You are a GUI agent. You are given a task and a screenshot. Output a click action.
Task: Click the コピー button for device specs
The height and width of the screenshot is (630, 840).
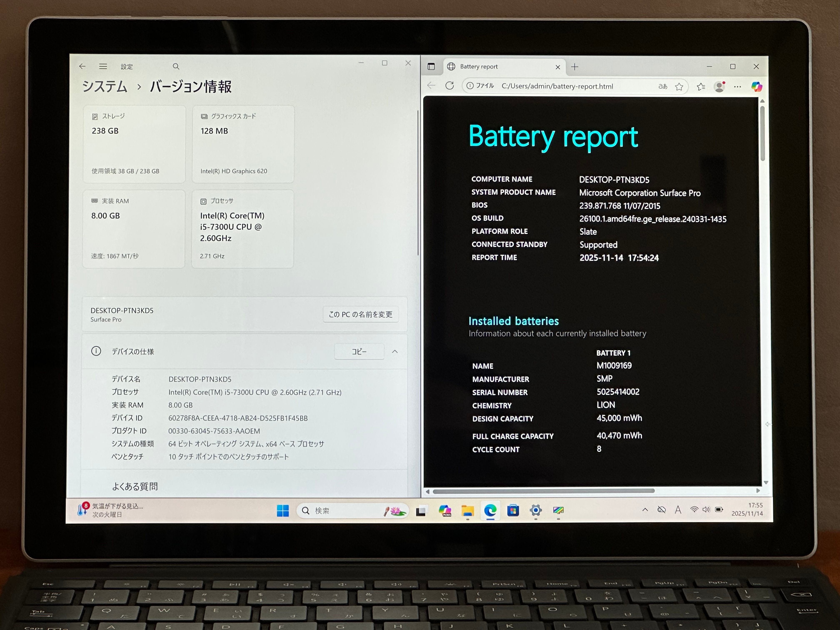pyautogui.click(x=359, y=352)
